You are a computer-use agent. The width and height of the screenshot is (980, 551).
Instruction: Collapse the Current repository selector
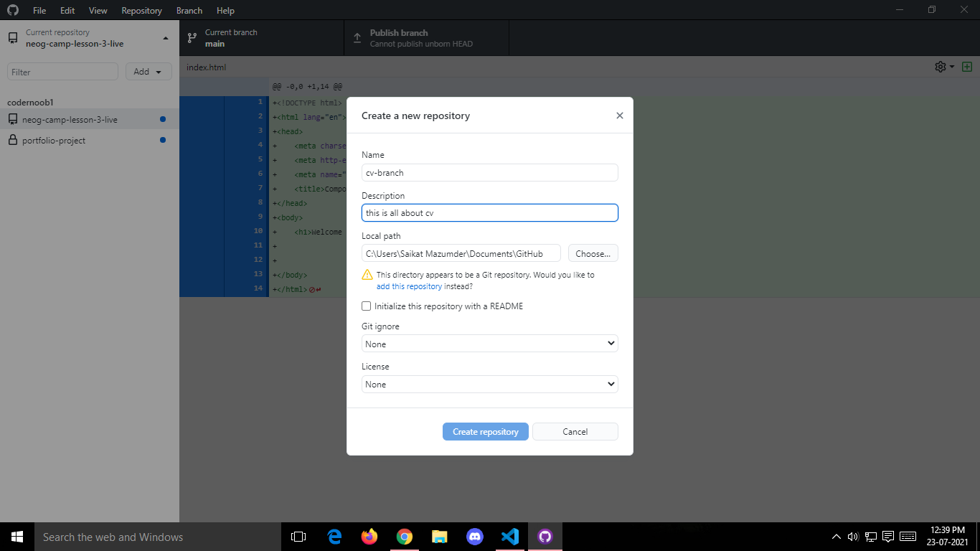tap(89, 38)
